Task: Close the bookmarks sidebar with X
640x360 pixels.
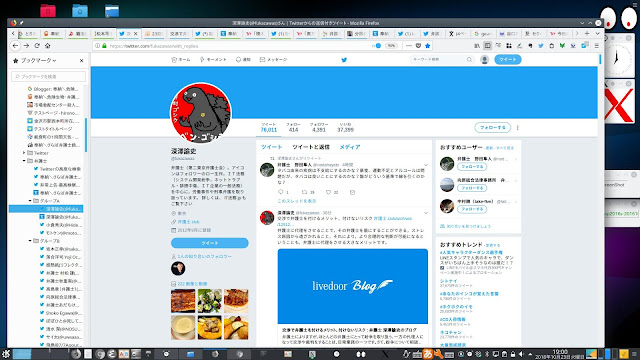Action: click(x=81, y=60)
